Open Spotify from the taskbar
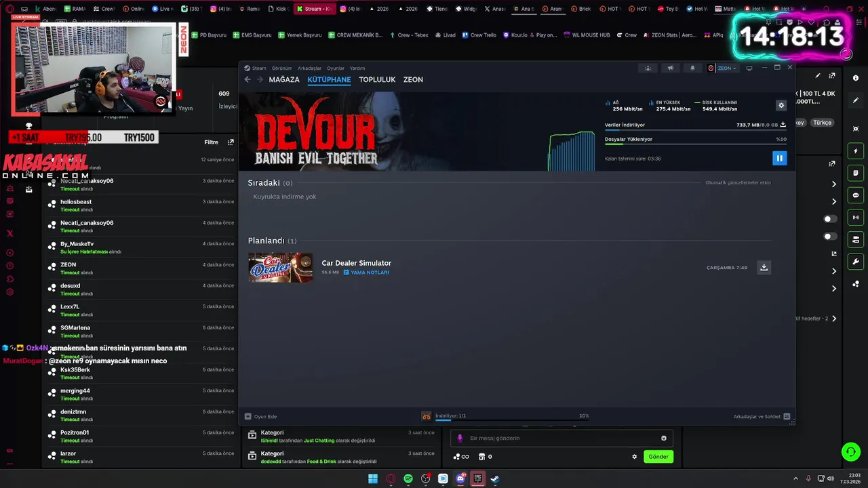The width and height of the screenshot is (868, 488). click(408, 479)
